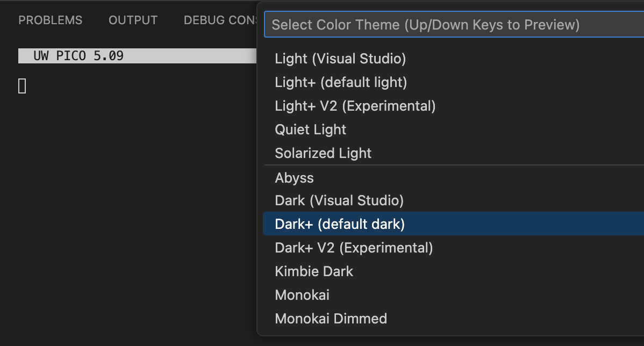This screenshot has height=346, width=644.
Task: Pick the Light+ V2 (Experimental) theme
Action: (355, 106)
